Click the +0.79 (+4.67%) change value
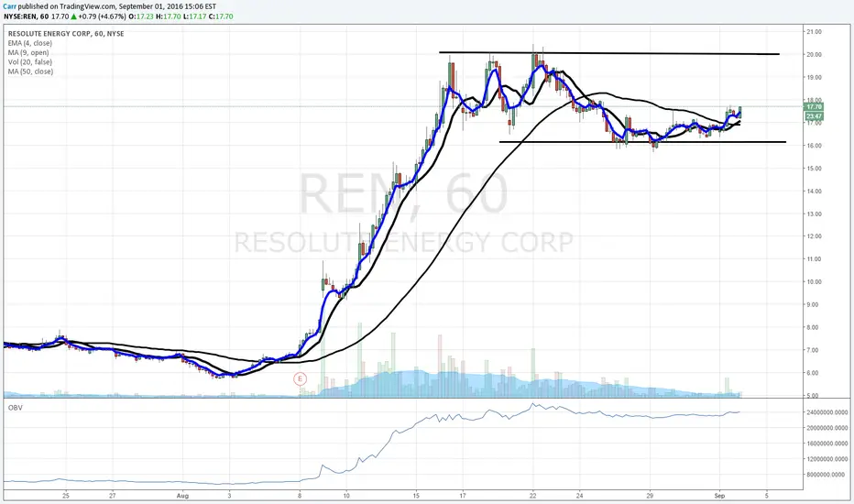The width and height of the screenshot is (854, 504). (x=103, y=16)
